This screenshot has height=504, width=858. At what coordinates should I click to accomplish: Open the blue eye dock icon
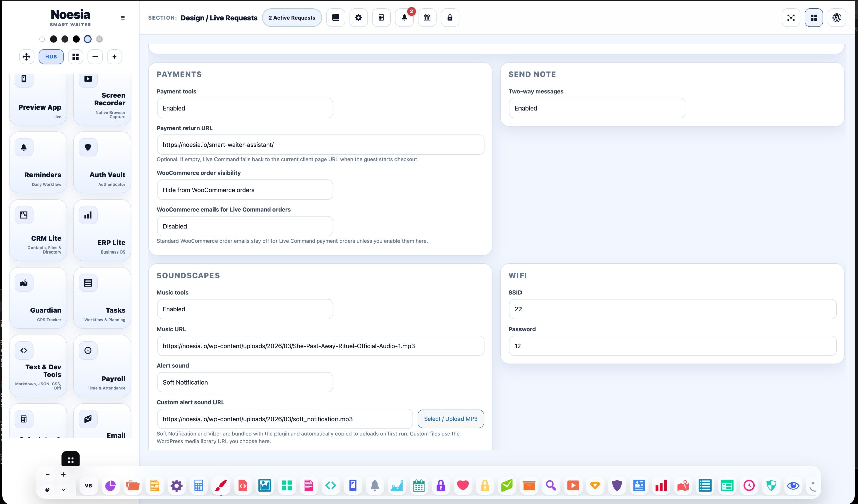[x=793, y=486]
